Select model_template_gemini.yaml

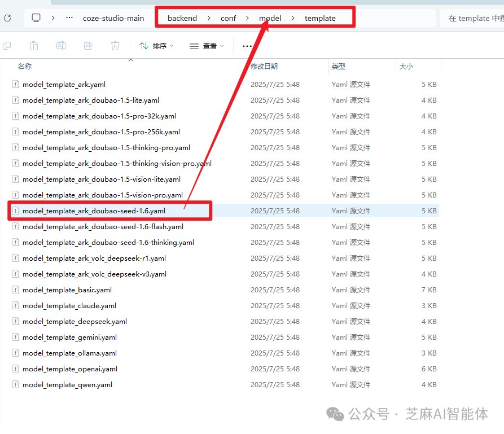point(69,337)
